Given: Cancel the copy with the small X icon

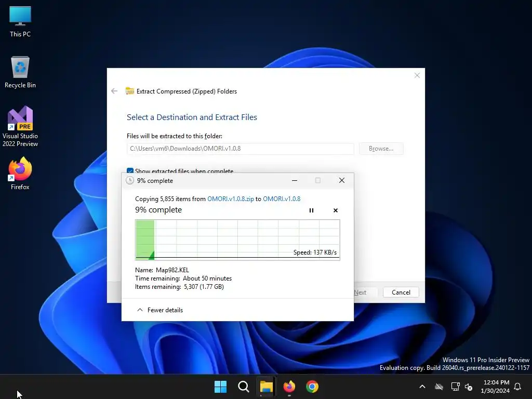Looking at the screenshot, I should (336, 210).
